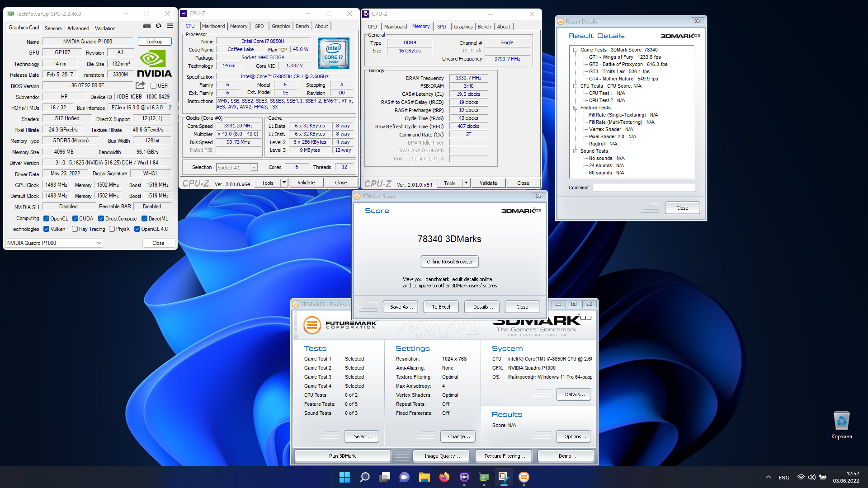Image resolution: width=868 pixels, height=488 pixels.
Task: Click the GPU-Z screenshot camera icon
Action: [147, 26]
